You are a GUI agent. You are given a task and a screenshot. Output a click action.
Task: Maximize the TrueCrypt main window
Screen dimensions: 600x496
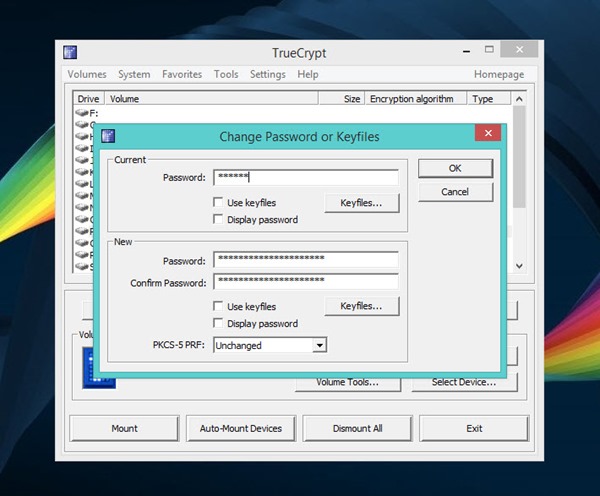[x=489, y=49]
